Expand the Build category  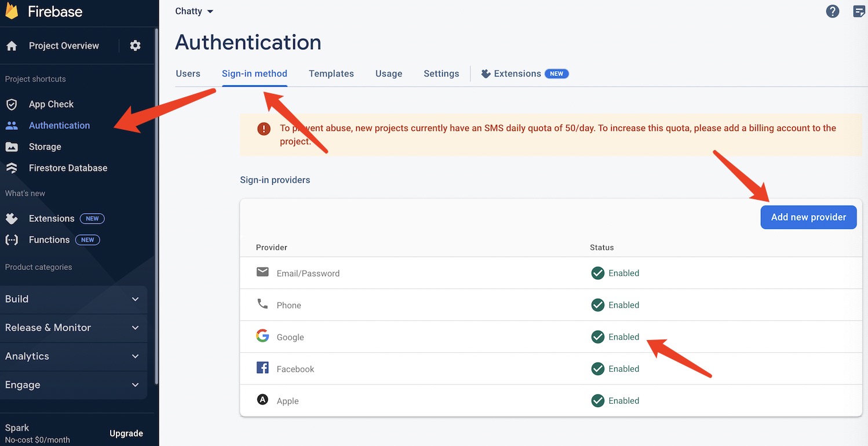pyautogui.click(x=73, y=299)
